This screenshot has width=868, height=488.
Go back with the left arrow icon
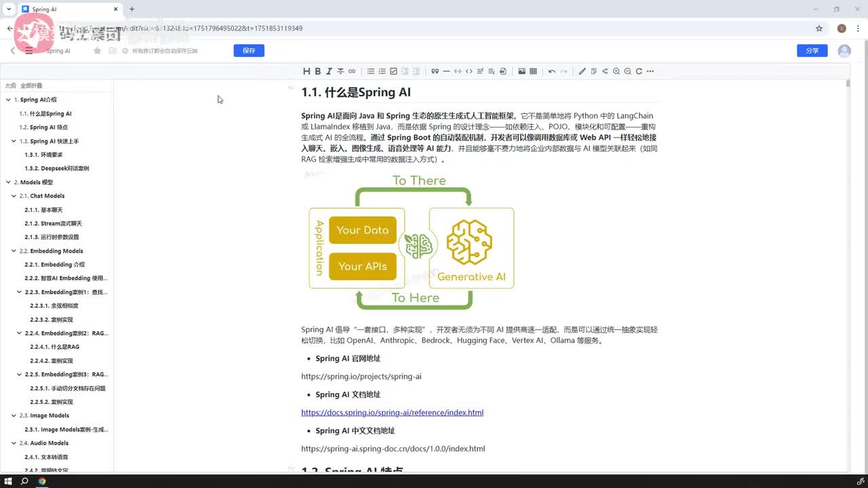(x=13, y=51)
